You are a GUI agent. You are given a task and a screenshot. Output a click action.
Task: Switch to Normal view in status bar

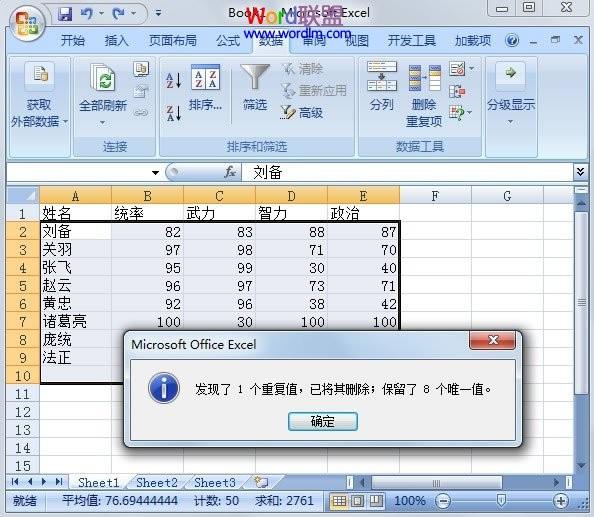pyautogui.click(x=339, y=501)
